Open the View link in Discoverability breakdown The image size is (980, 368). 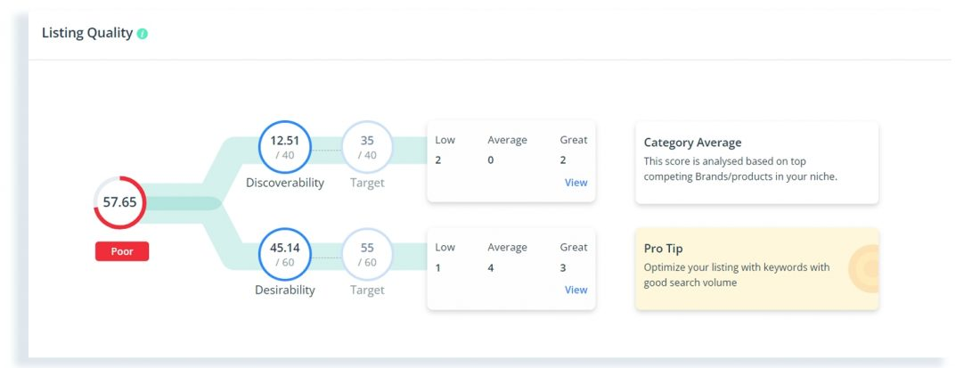[576, 183]
